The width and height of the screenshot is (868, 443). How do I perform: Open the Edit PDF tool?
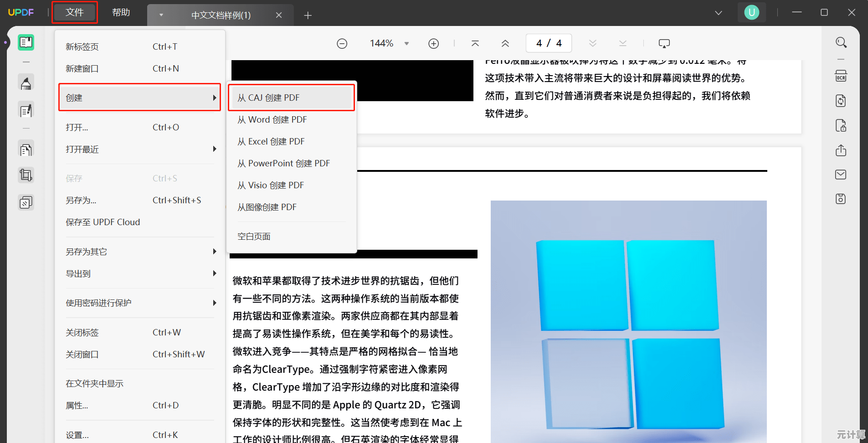[x=26, y=109]
